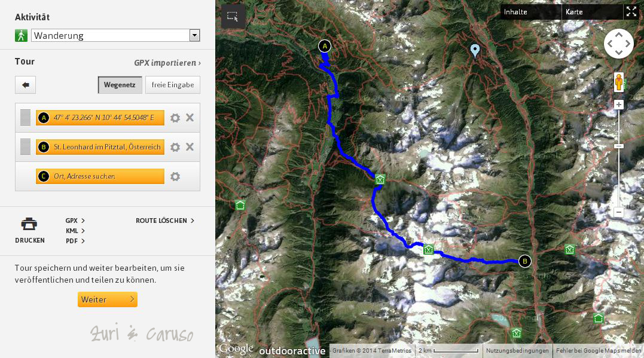Toggle fullscreen map view icon
Viewport: 644px width, 358px height.
pos(631,12)
